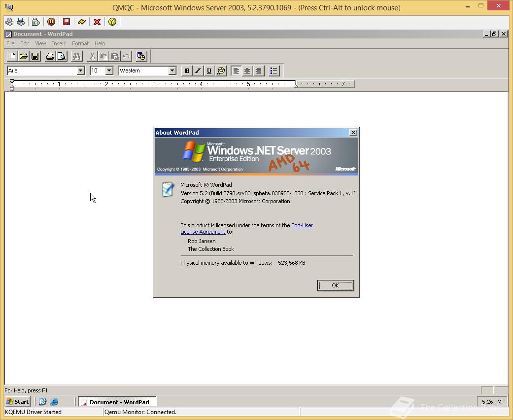Open the End-User license link
The height and width of the screenshot is (420, 513).
[302, 225]
